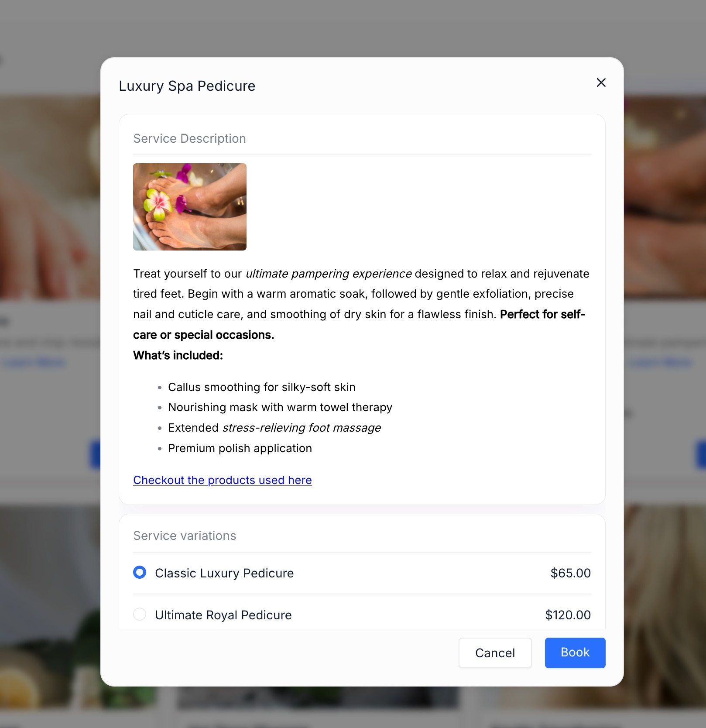Select the Classic Luxury Pedicure radio button
Viewport: 706px width, 728px height.
140,572
